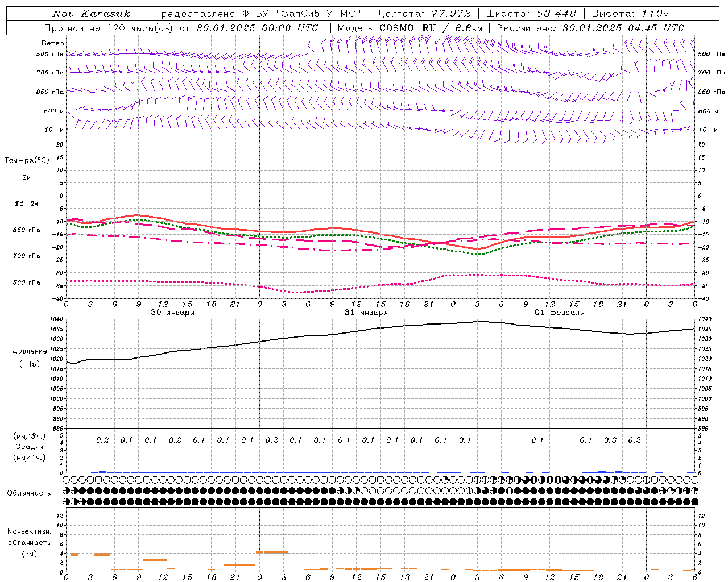728x582 pixels.
Task: Click the "850 гПа" entry in temperature legend
Action: (x=27, y=230)
